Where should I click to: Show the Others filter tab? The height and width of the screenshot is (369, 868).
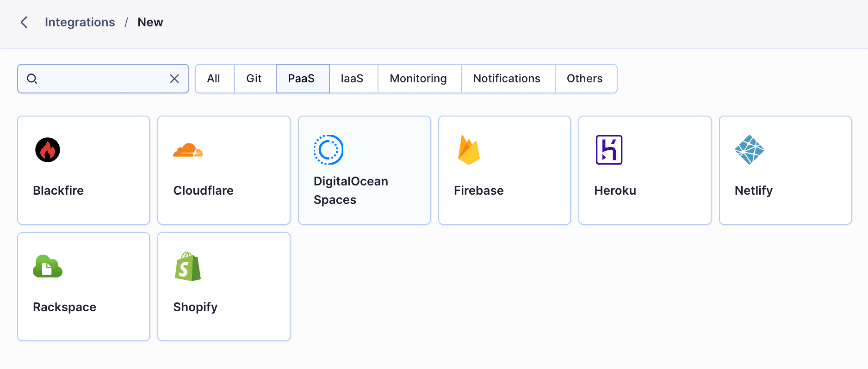point(586,79)
